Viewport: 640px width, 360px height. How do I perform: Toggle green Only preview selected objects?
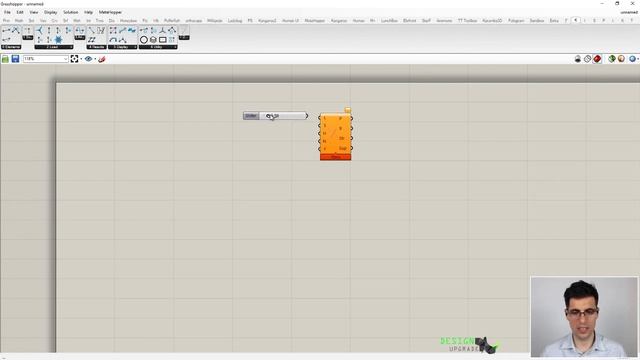(x=611, y=59)
